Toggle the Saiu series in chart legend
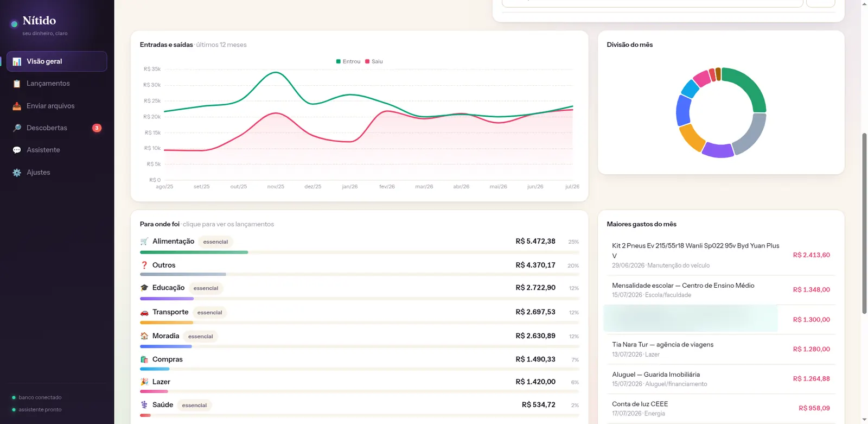The image size is (868, 424). click(374, 61)
